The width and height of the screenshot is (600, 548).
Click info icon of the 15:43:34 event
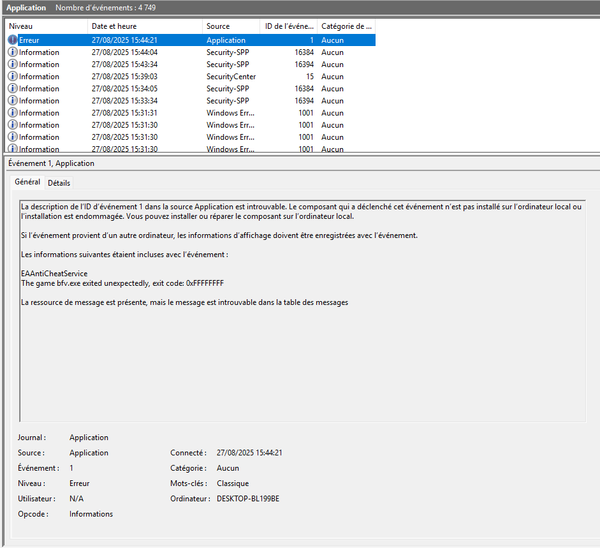12,64
